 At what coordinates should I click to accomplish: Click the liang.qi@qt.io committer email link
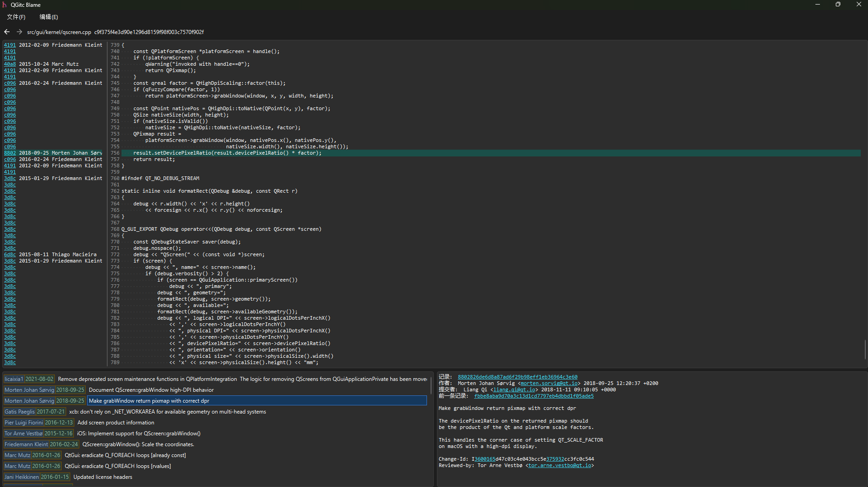[514, 390]
